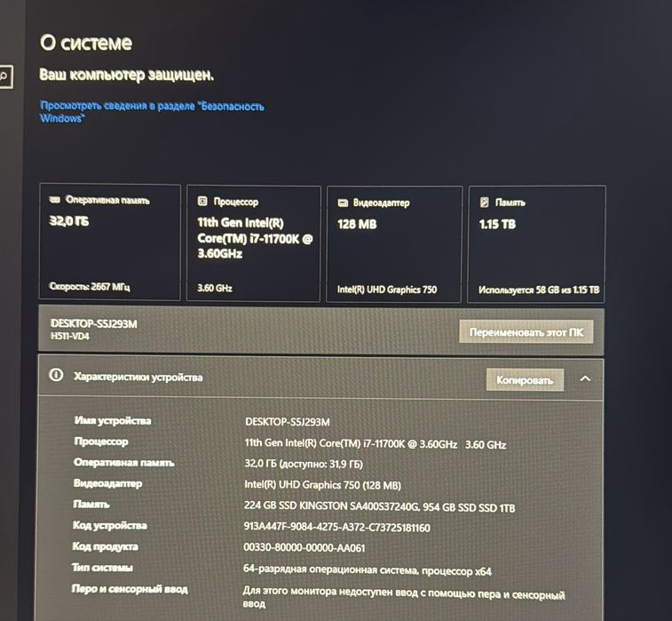The height and width of the screenshot is (621, 672).
Task: Select the Скорость: 2667 МГц text
Action: [x=89, y=286]
